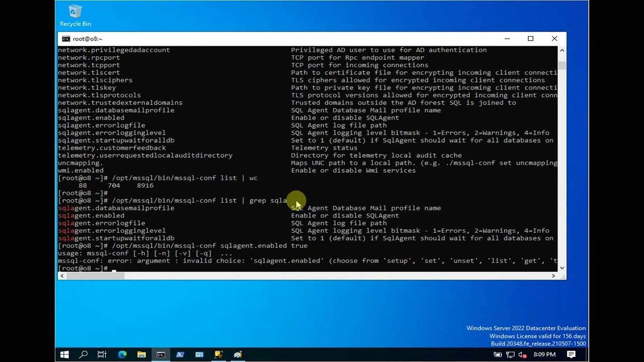Open the notification center icon
The image size is (644, 362).
[571, 354]
